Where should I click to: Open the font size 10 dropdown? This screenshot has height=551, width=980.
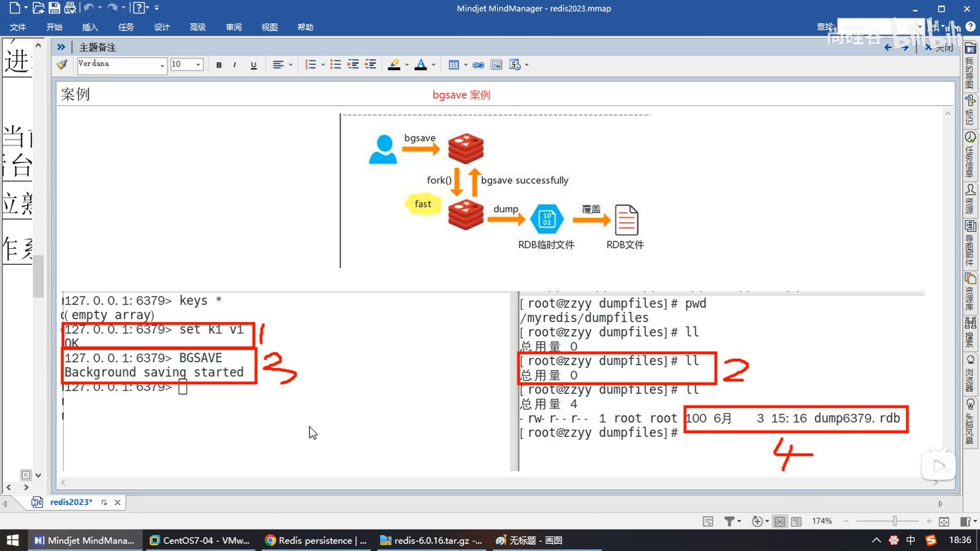(x=198, y=65)
